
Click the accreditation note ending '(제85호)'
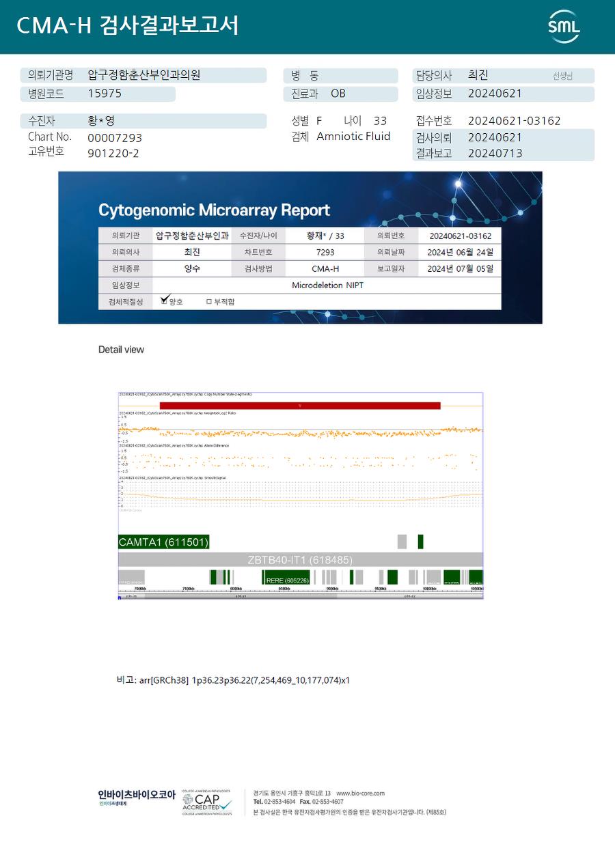[x=350, y=812]
